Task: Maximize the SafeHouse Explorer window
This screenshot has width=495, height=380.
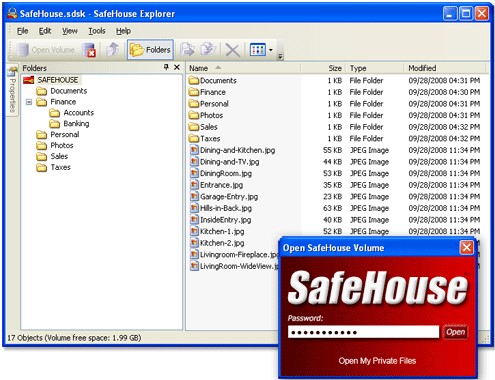Action: pos(466,14)
